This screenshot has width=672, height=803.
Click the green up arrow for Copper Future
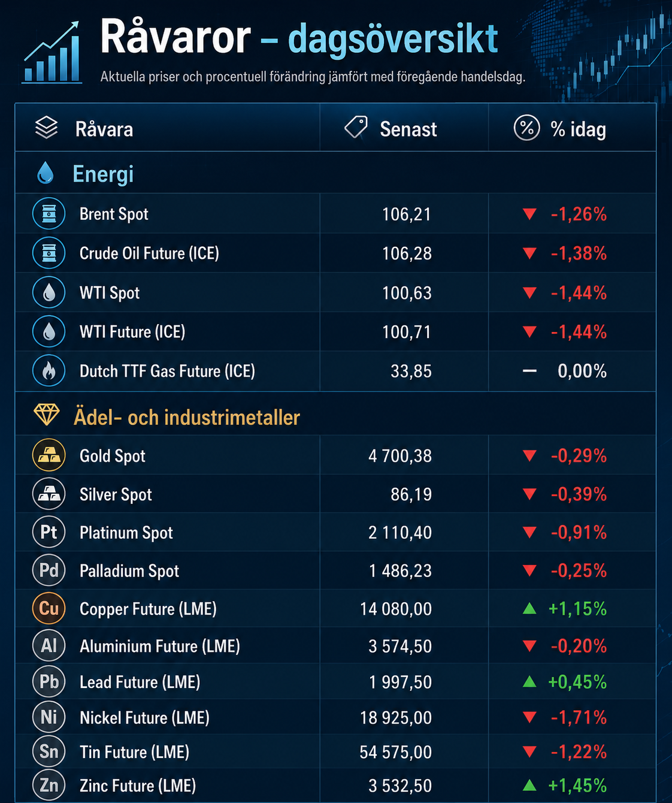529,608
